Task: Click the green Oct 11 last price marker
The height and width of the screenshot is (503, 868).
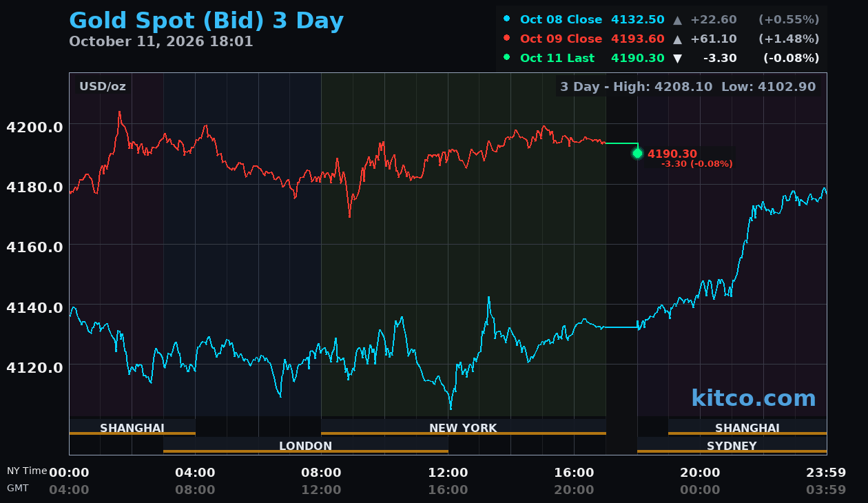Action: (x=637, y=153)
